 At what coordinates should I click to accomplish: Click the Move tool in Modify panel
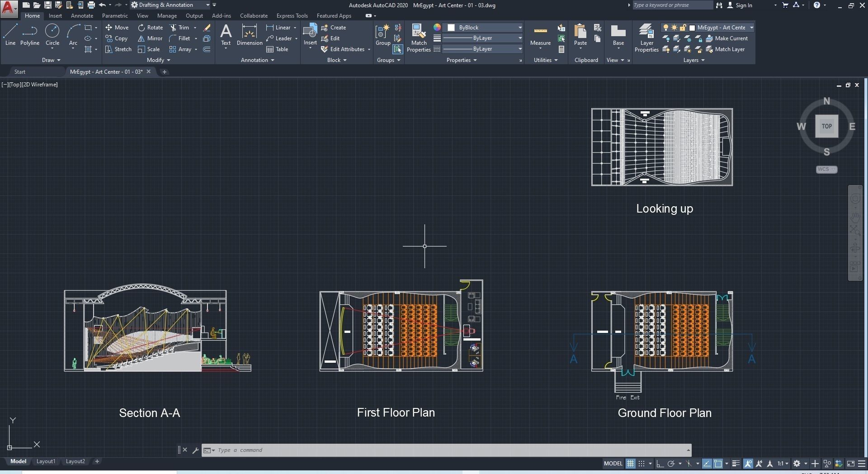(117, 28)
